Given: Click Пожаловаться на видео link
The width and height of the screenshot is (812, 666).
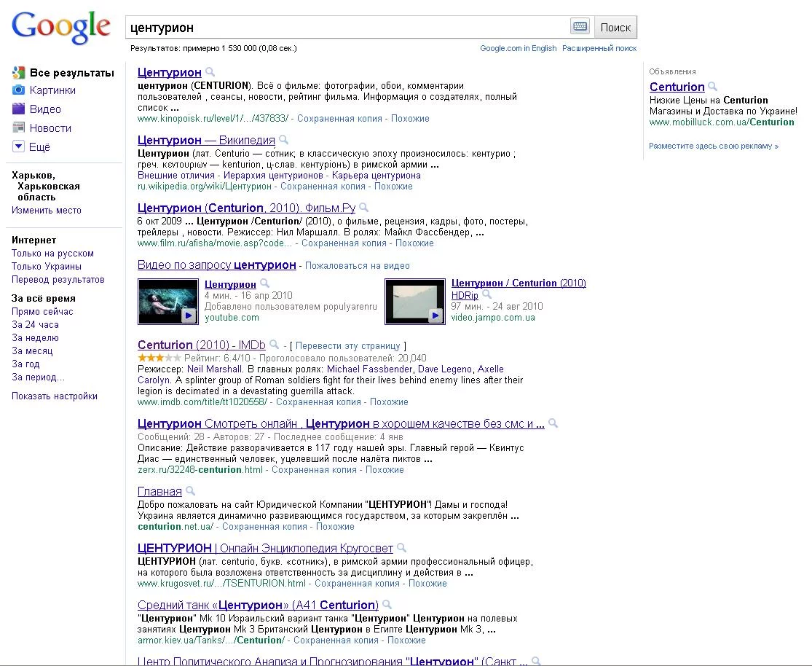Looking at the screenshot, I should 358,266.
